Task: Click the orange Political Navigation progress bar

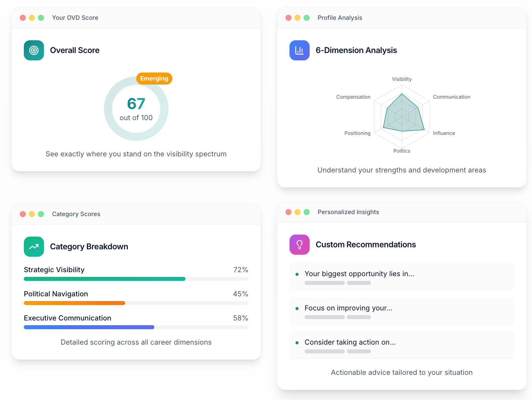Action: click(x=74, y=303)
